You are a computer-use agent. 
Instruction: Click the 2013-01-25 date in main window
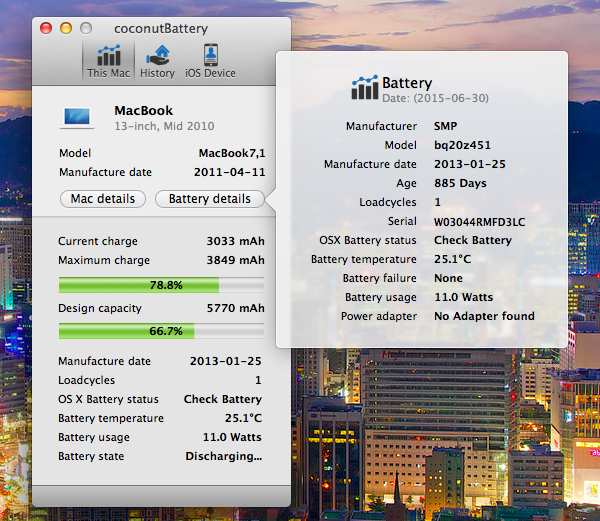click(226, 361)
